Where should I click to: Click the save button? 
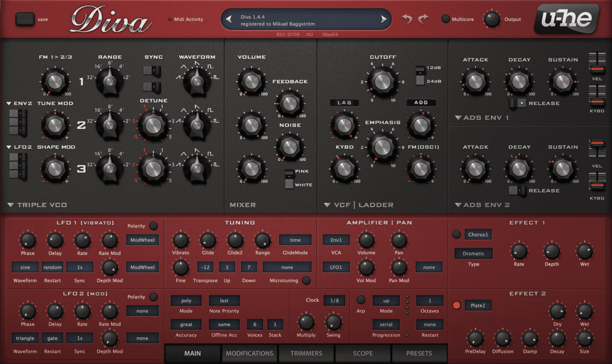tap(25, 19)
